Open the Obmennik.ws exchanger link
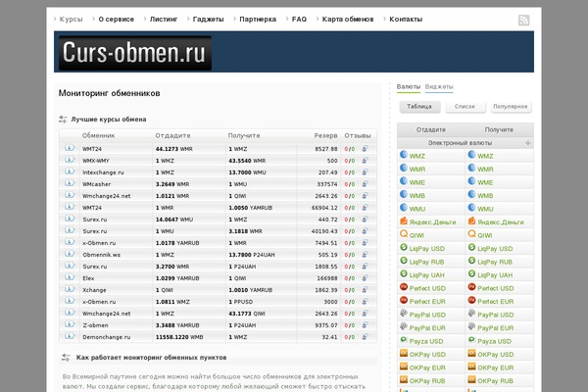The height and width of the screenshot is (392, 588). (x=102, y=255)
